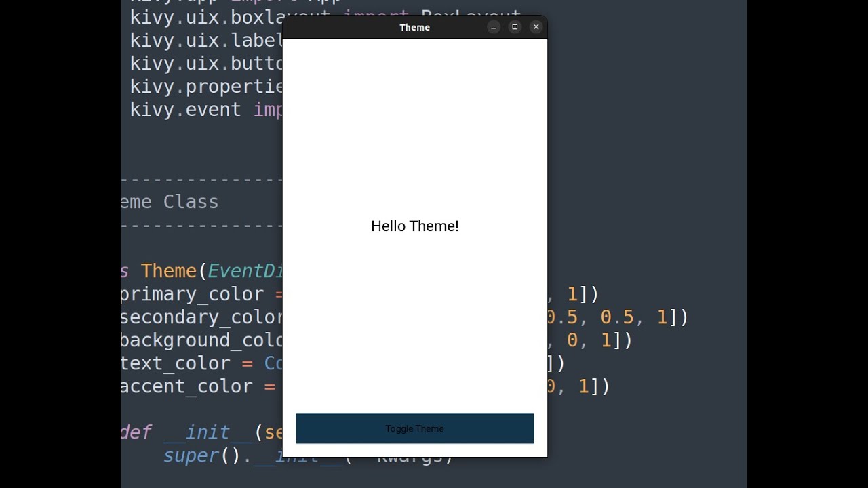The width and height of the screenshot is (868, 488).
Task: Click the kivy.properties import line in code
Action: click(206, 87)
